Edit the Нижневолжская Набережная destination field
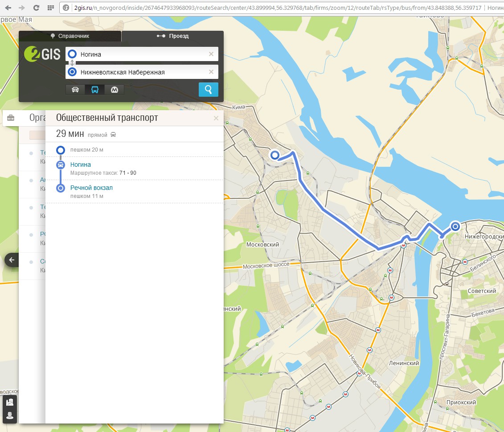This screenshot has width=504, height=432. coord(141,72)
